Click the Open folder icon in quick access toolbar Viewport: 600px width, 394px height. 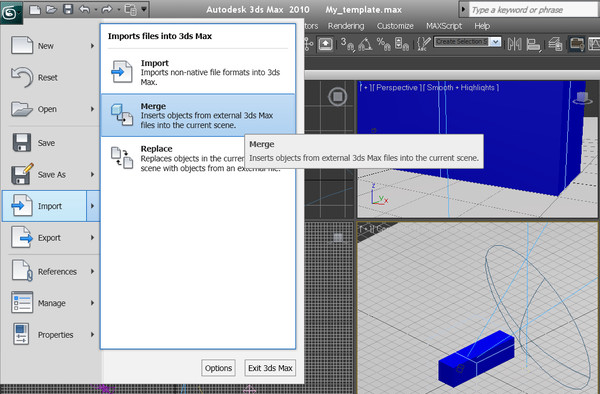click(x=51, y=9)
